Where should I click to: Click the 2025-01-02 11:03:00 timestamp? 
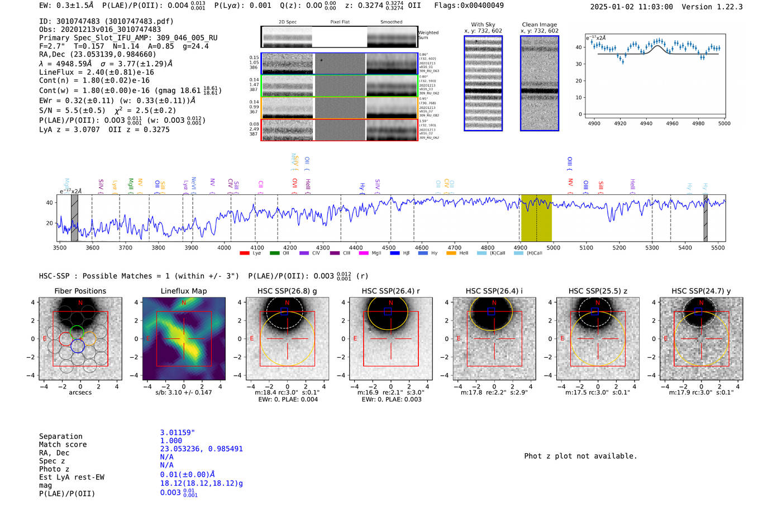coord(631,7)
